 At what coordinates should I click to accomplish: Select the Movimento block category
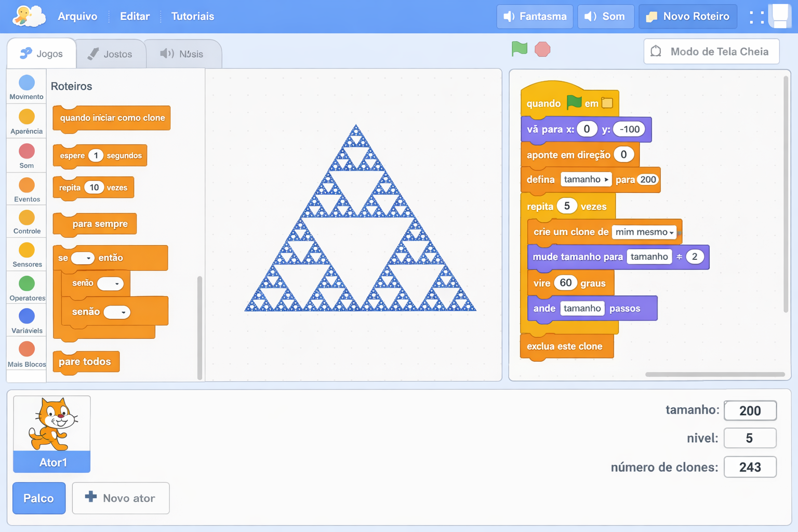(x=26, y=87)
